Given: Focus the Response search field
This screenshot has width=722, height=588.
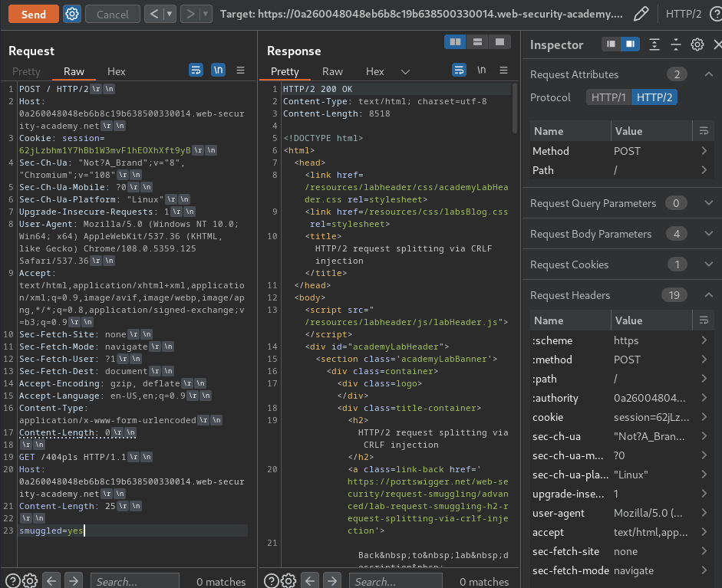Looking at the screenshot, I should (395, 582).
